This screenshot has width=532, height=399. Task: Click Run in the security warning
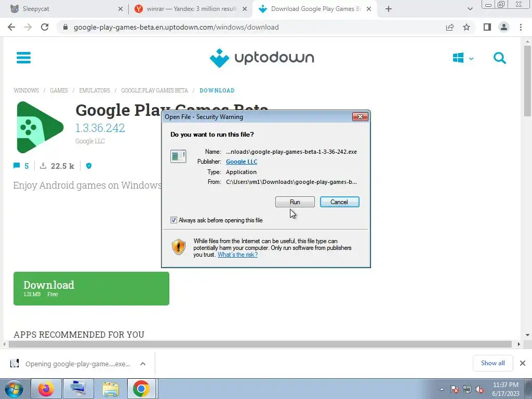[295, 202]
